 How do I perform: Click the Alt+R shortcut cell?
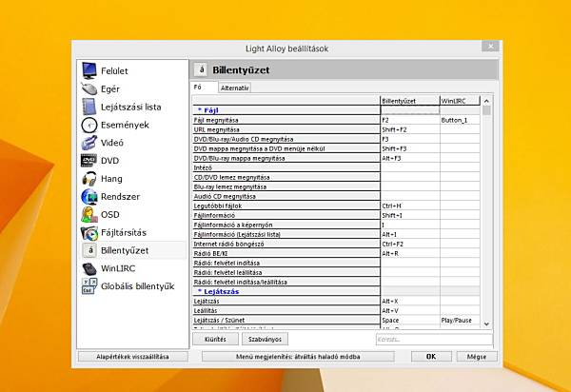point(410,253)
